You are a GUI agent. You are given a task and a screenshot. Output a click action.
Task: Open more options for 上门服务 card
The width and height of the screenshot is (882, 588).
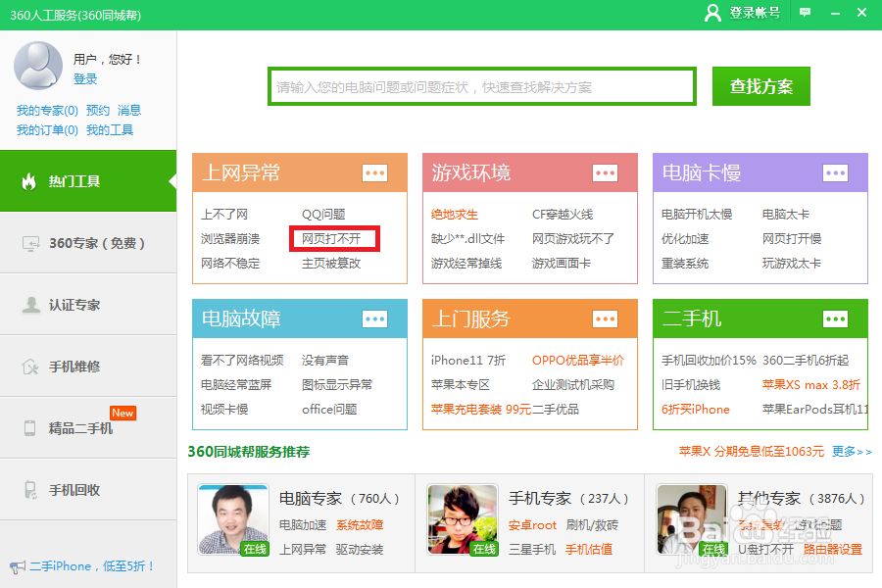(606, 319)
